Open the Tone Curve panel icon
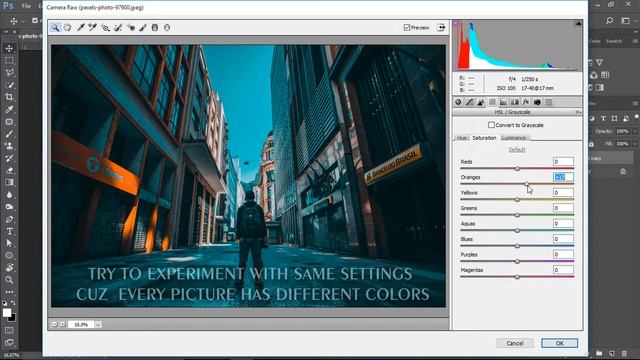The width and height of the screenshot is (640, 360). pyautogui.click(x=470, y=102)
